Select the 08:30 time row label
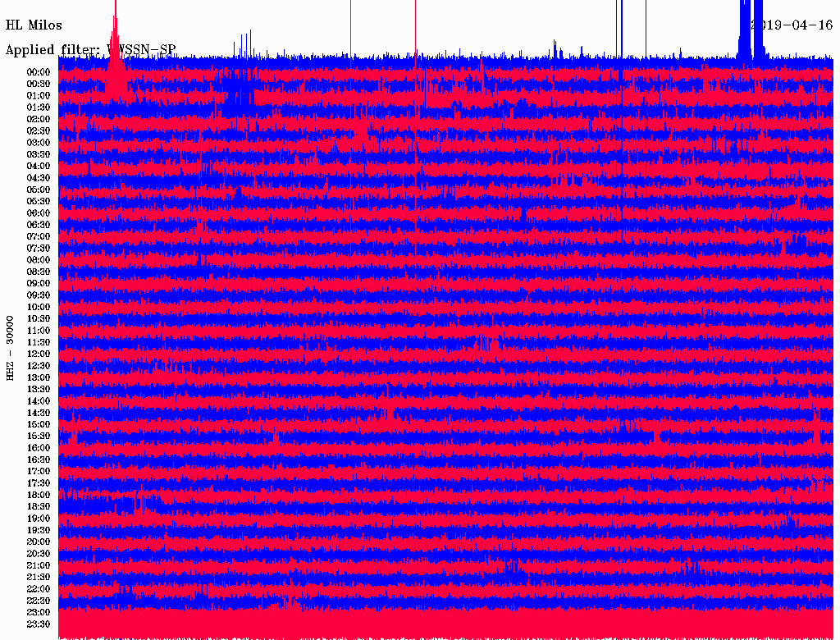840x640 pixels. (x=39, y=272)
